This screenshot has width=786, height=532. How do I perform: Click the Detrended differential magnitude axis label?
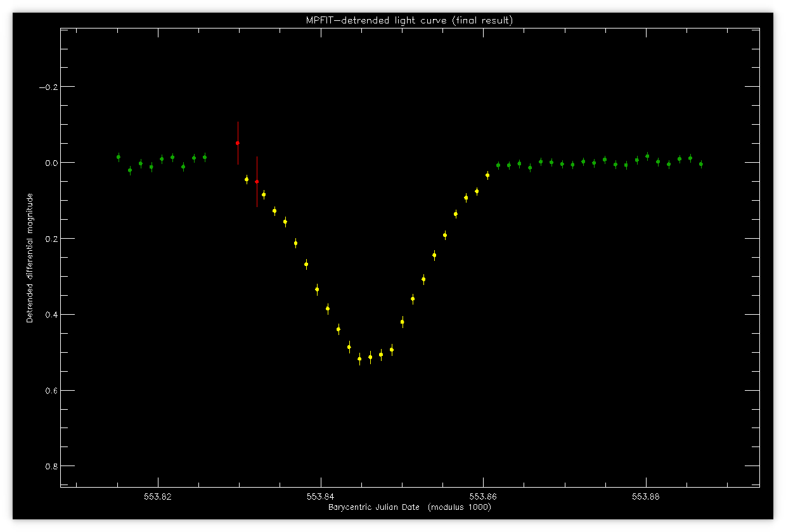click(x=29, y=257)
